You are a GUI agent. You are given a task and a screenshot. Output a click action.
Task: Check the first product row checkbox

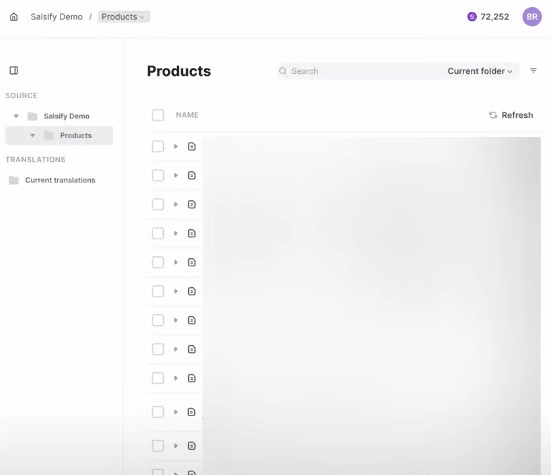pos(158,147)
